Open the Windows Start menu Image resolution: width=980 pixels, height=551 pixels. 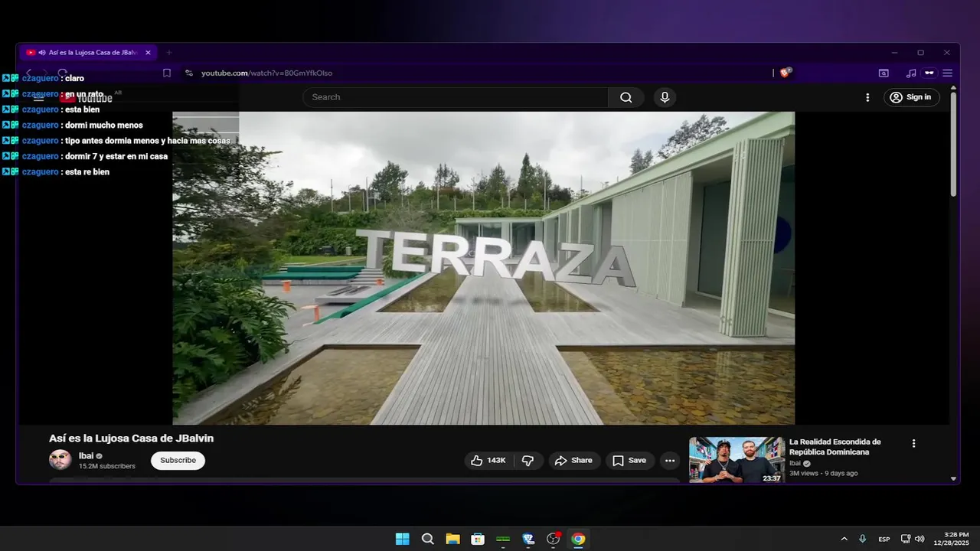point(402,539)
